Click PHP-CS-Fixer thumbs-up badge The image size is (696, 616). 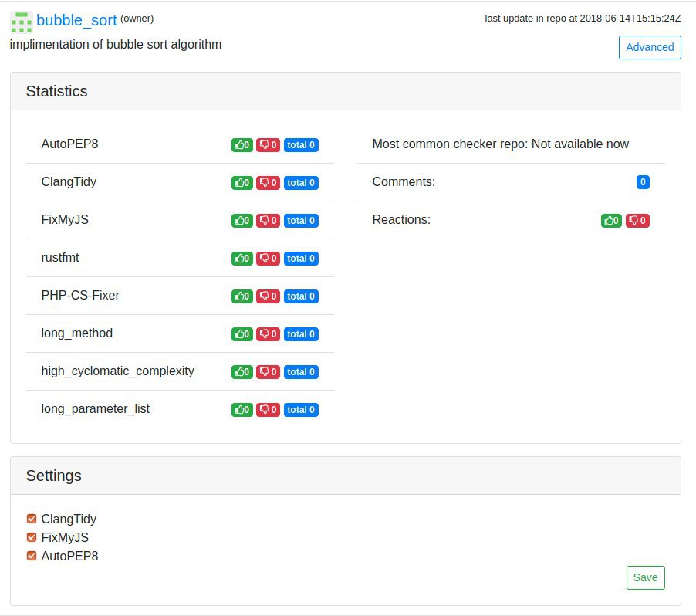click(x=242, y=296)
